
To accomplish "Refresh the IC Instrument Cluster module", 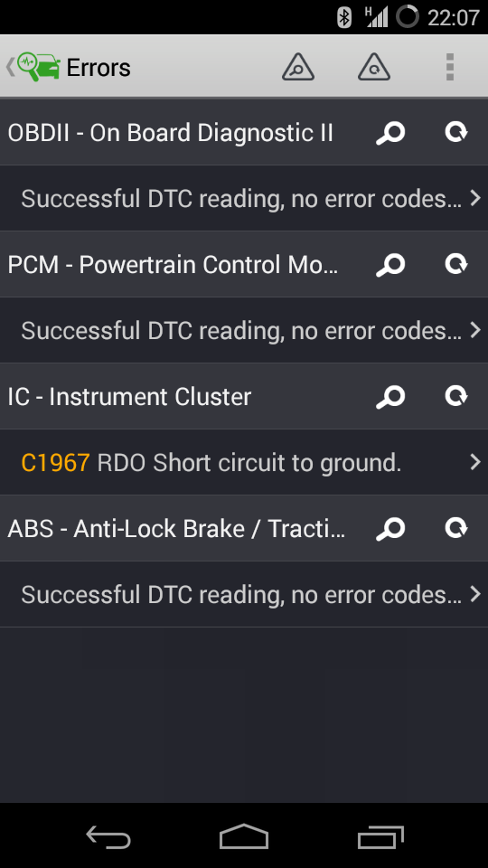I will pyautogui.click(x=456, y=396).
